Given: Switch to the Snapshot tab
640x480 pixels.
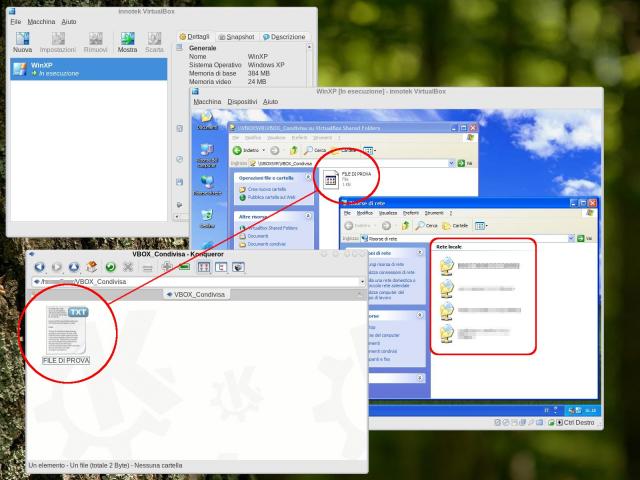Looking at the screenshot, I should (x=236, y=37).
